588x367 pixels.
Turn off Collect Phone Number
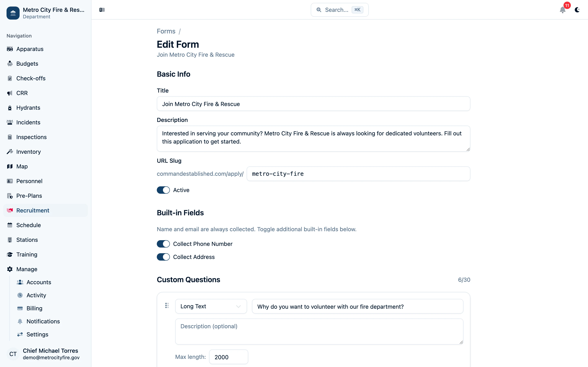click(163, 244)
